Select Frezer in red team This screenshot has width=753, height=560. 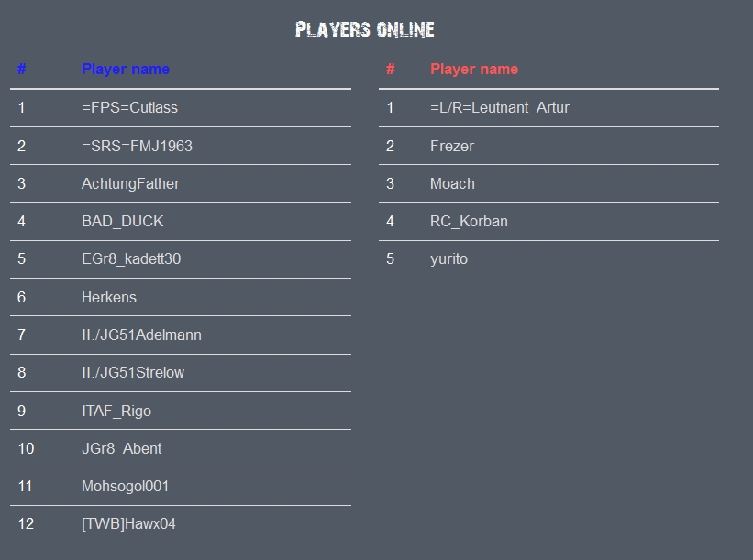click(452, 146)
